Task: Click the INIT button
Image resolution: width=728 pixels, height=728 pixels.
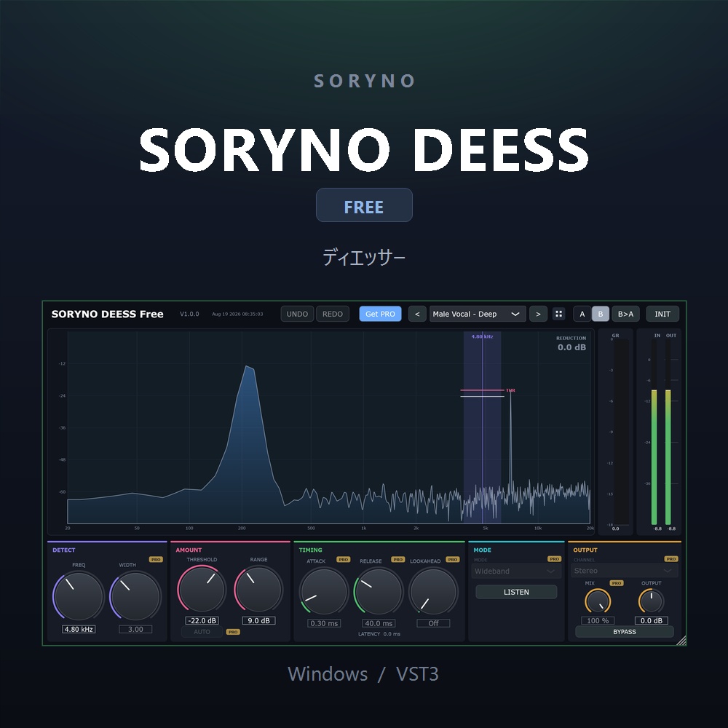Action: point(662,314)
